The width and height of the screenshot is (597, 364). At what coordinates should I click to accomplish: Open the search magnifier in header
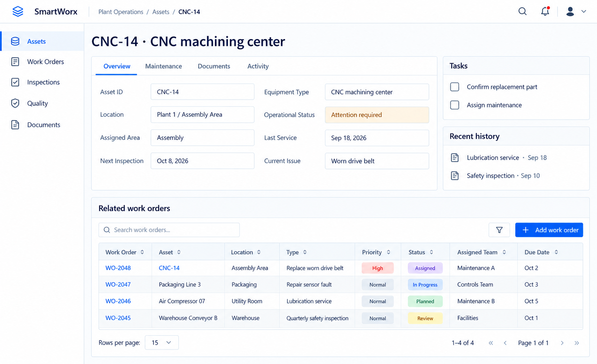[523, 12]
